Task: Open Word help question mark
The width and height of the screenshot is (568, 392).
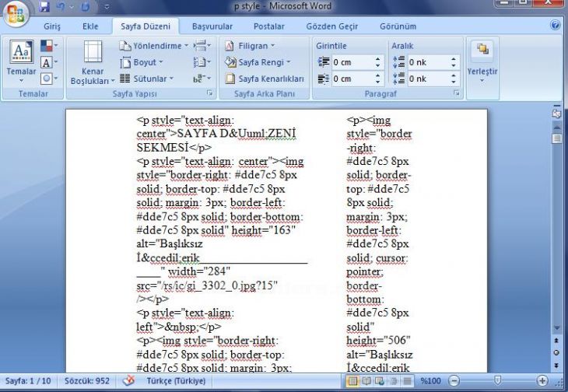Action: pos(555,25)
